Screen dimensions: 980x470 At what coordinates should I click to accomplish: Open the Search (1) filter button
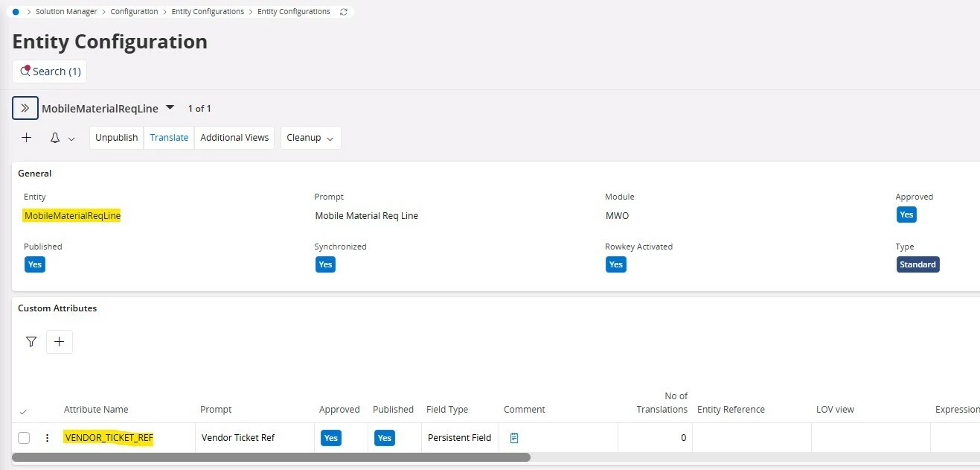50,72
